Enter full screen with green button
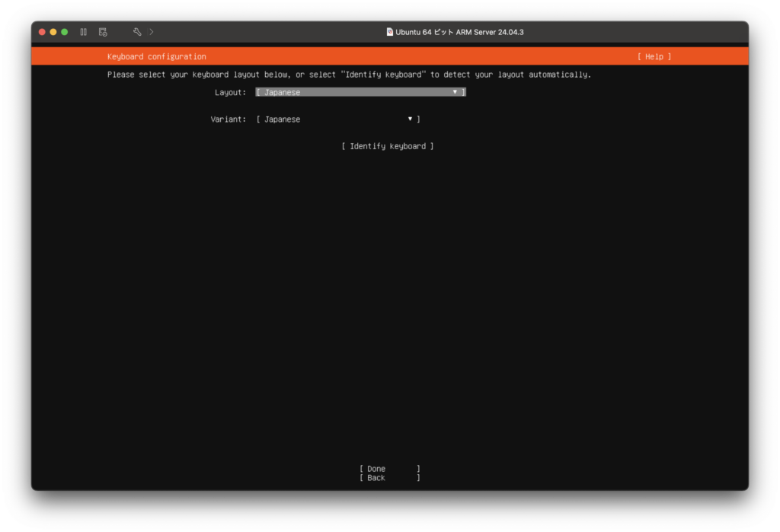This screenshot has width=780, height=532. point(65,32)
